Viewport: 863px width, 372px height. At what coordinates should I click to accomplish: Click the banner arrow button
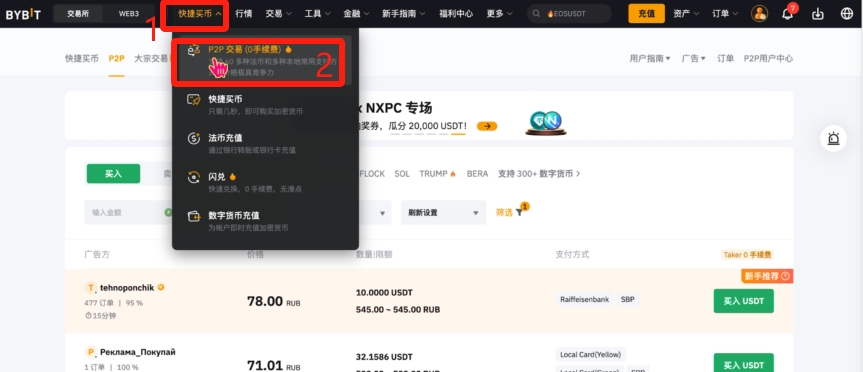click(x=487, y=127)
